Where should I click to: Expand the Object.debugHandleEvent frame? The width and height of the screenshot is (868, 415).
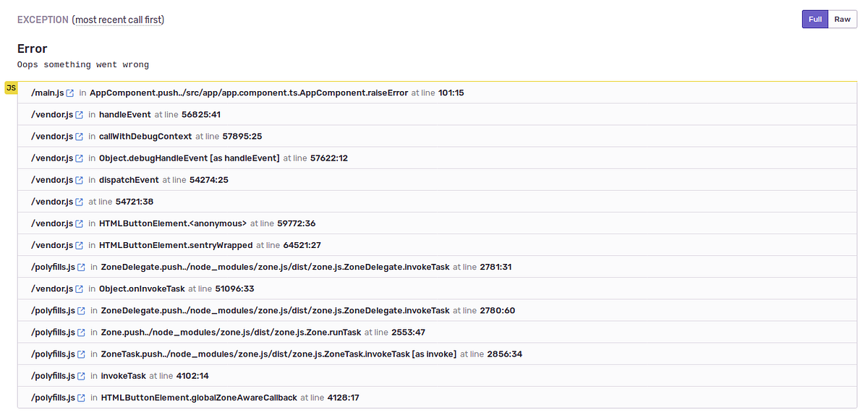(x=437, y=158)
